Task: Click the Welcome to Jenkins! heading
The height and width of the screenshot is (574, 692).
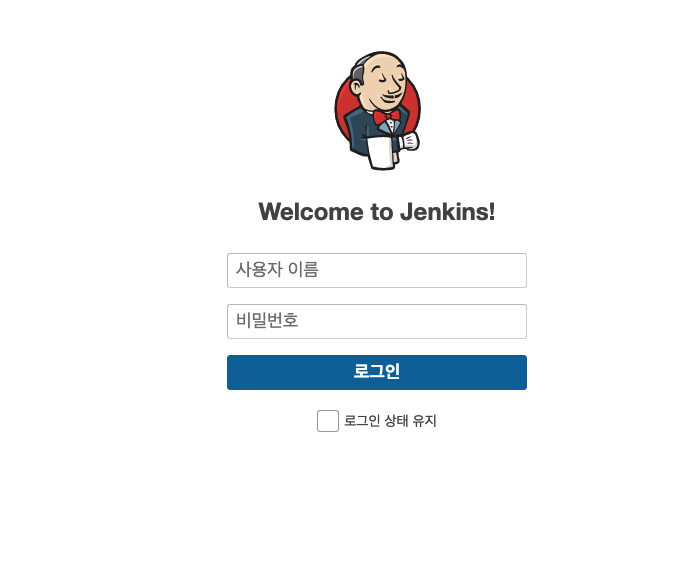Action: coord(377,212)
